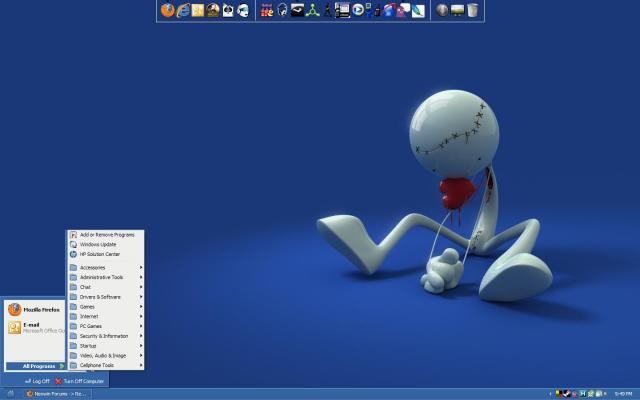Open the calendar organizer icon in dock

coord(342,10)
